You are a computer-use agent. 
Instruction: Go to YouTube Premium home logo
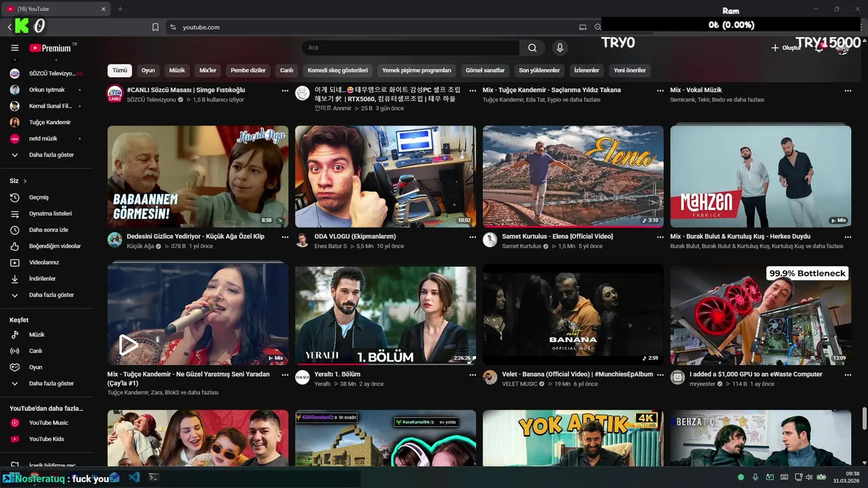pyautogui.click(x=50, y=48)
